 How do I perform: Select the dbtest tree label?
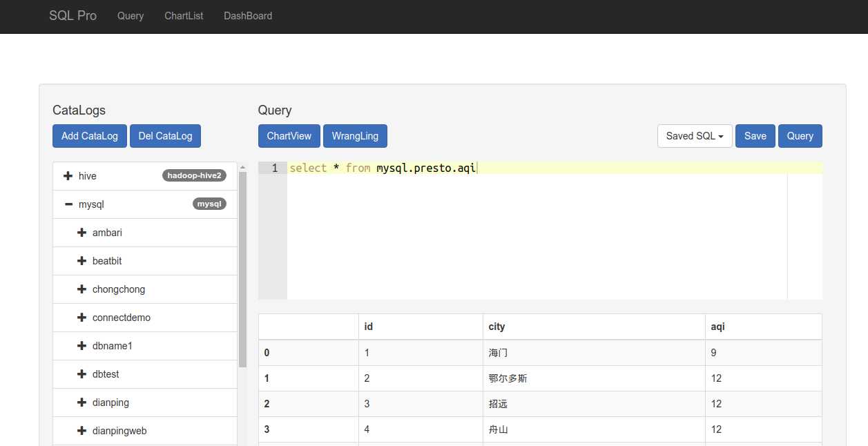coord(106,374)
